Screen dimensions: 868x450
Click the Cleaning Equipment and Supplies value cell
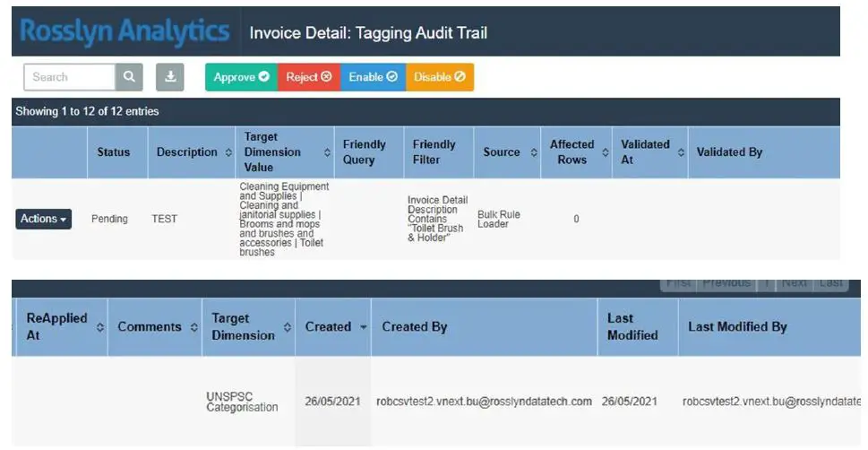(284, 219)
